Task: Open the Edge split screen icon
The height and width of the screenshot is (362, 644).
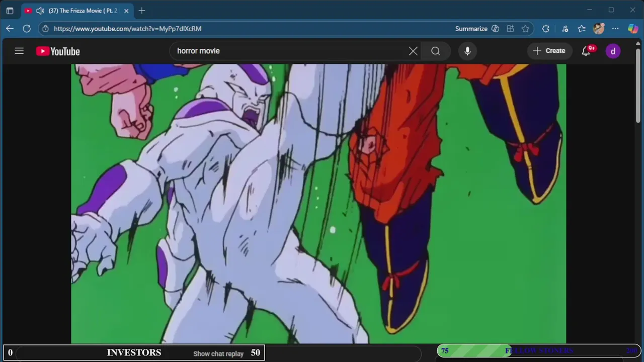Action: [x=510, y=29]
